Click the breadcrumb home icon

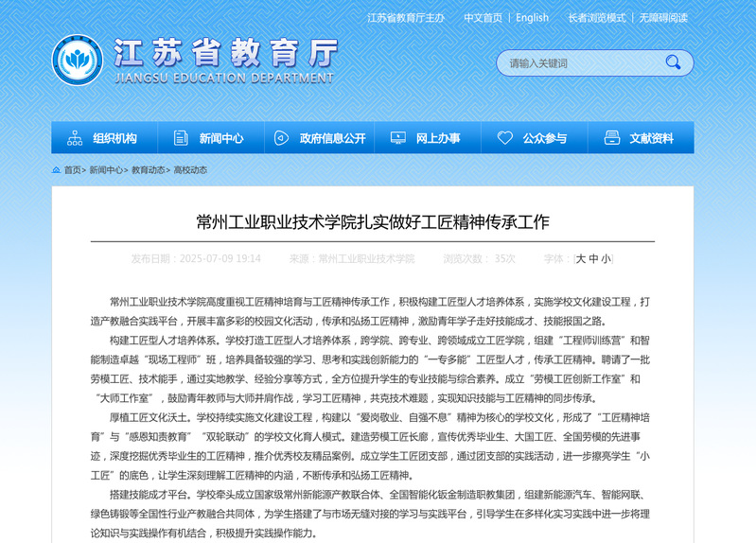pos(57,170)
